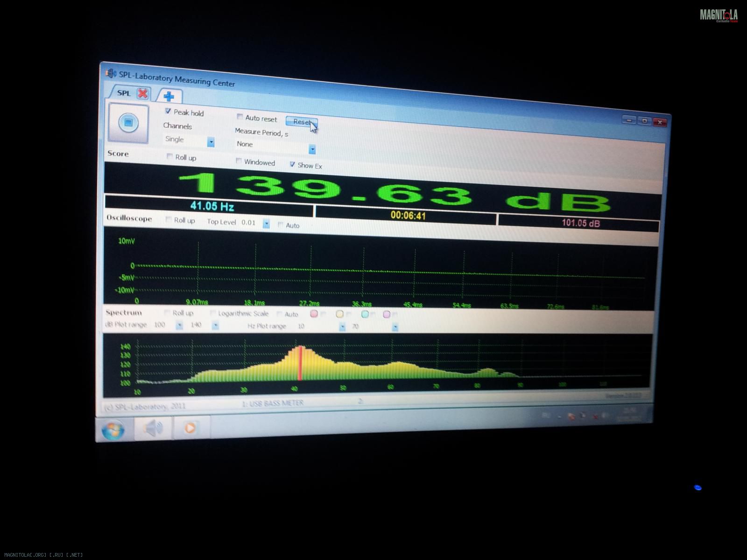Click the SPL-Laboratory title bar speaker icon
The height and width of the screenshot is (560, 747).
(x=111, y=73)
